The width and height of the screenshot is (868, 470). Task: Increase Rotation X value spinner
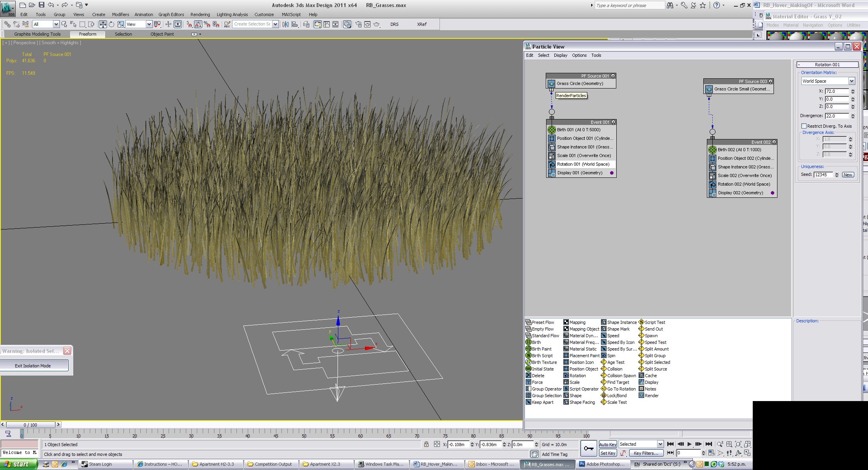(853, 90)
